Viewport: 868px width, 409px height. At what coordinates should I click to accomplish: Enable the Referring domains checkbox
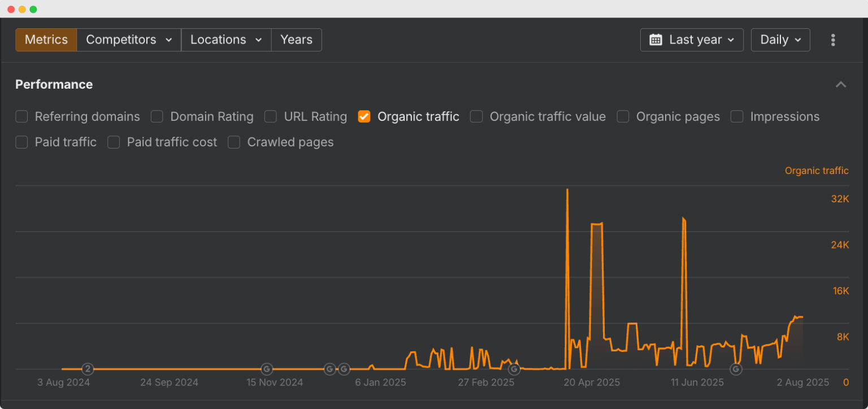(21, 116)
